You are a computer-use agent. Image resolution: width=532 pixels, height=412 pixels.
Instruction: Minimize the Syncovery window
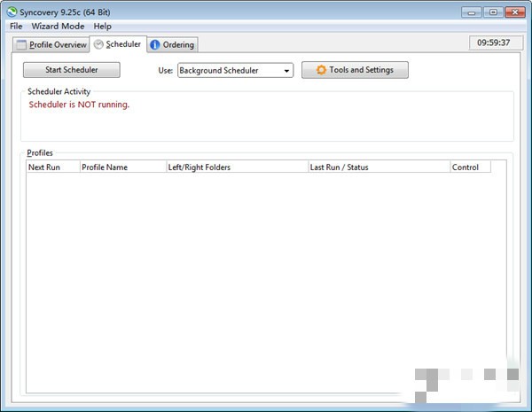point(472,12)
